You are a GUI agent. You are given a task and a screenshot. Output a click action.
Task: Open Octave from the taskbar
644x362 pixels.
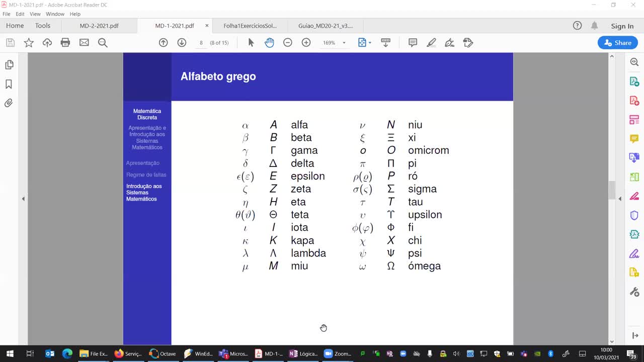click(x=163, y=353)
